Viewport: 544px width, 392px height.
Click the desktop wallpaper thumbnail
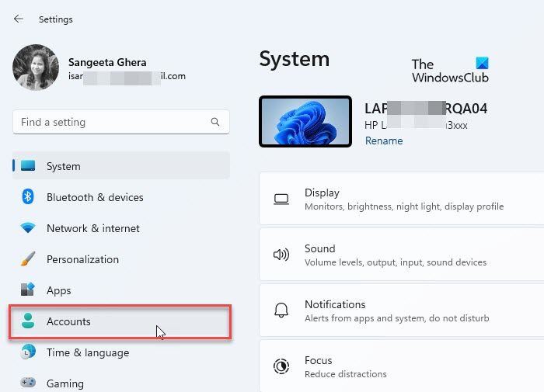(305, 122)
